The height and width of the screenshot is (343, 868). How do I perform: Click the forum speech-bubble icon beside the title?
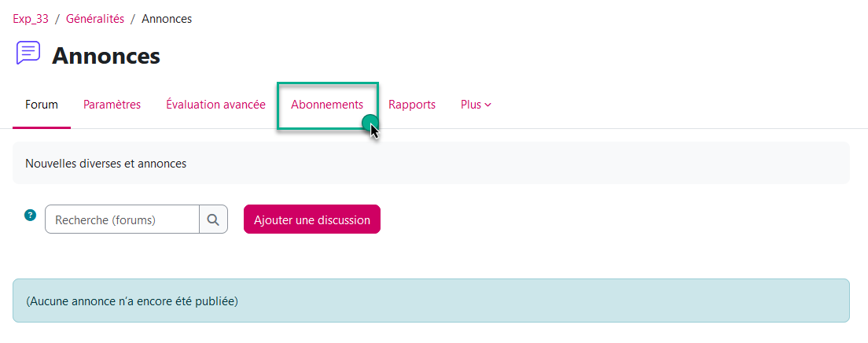[28, 53]
